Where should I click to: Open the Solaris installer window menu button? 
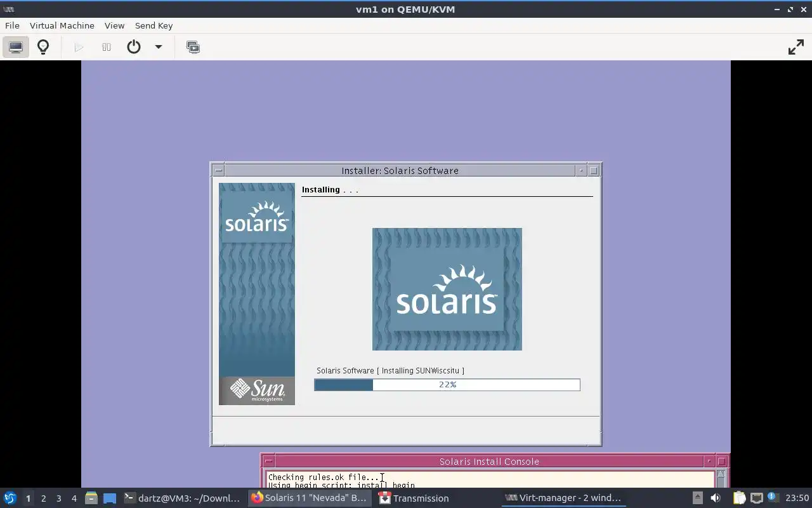tap(218, 170)
